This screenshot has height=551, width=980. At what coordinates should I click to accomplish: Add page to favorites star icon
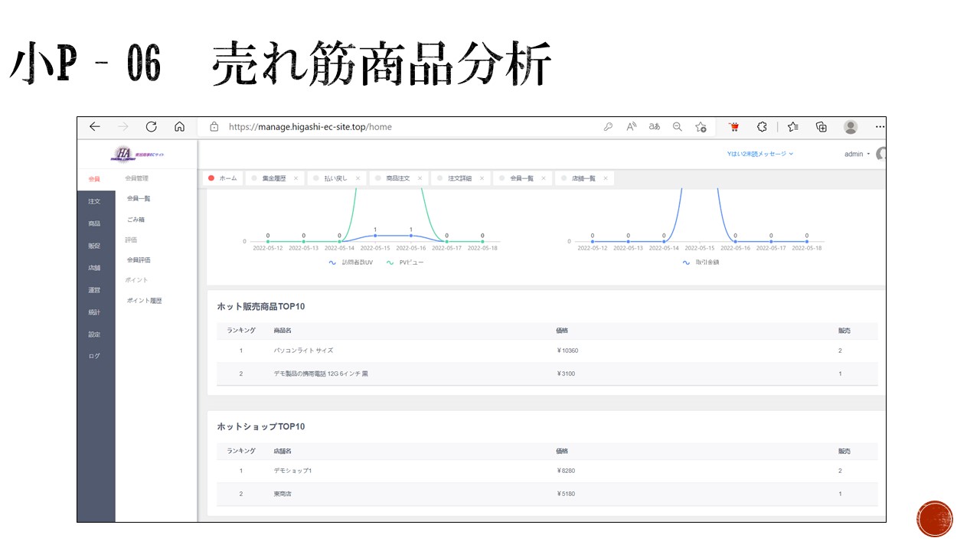click(701, 127)
